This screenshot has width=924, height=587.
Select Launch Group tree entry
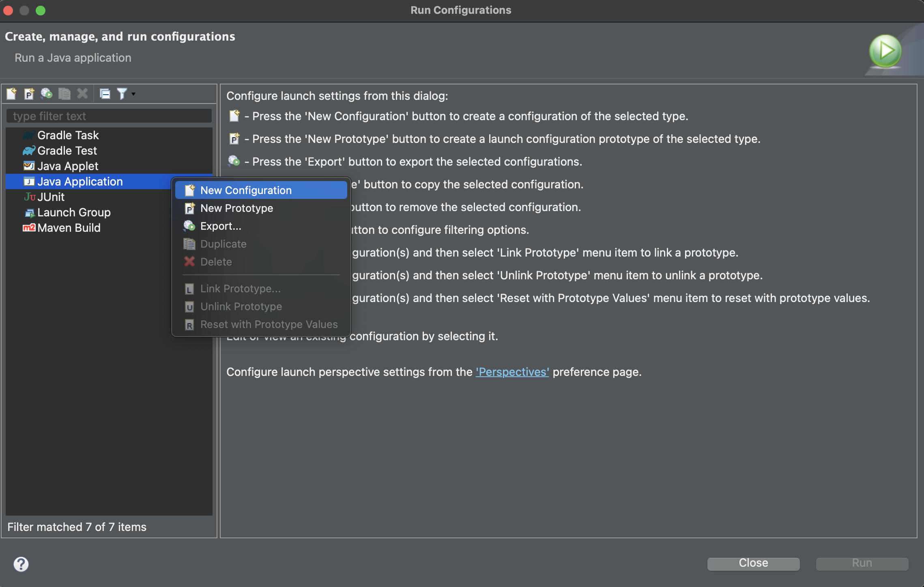74,212
